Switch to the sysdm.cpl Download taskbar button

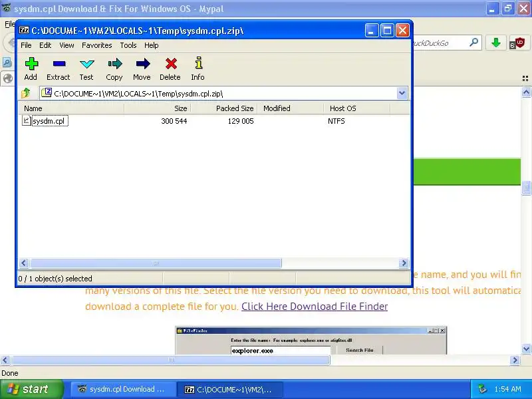pyautogui.click(x=122, y=389)
